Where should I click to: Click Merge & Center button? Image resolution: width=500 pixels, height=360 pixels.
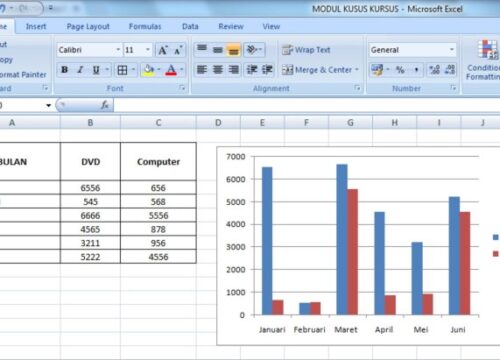pyautogui.click(x=316, y=70)
